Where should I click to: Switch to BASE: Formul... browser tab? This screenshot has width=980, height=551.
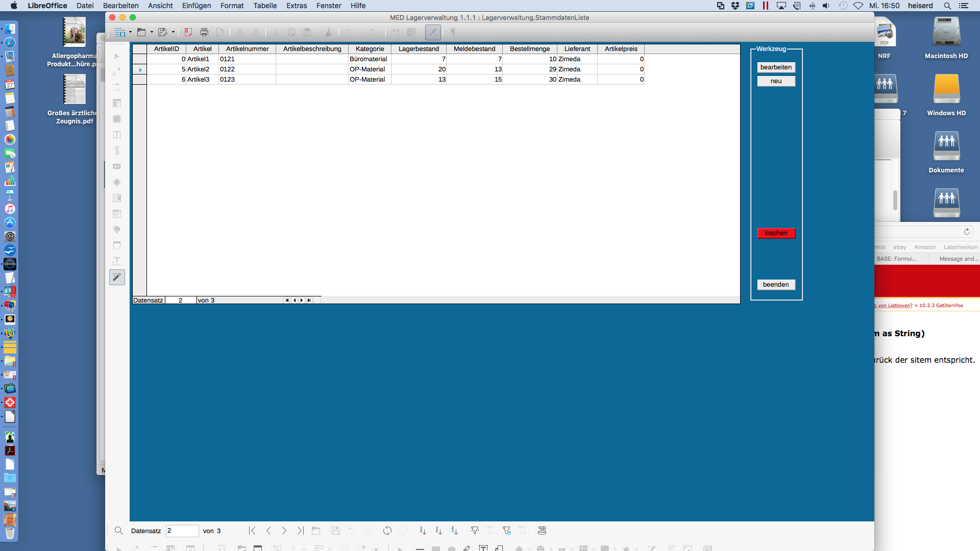pyautogui.click(x=897, y=259)
